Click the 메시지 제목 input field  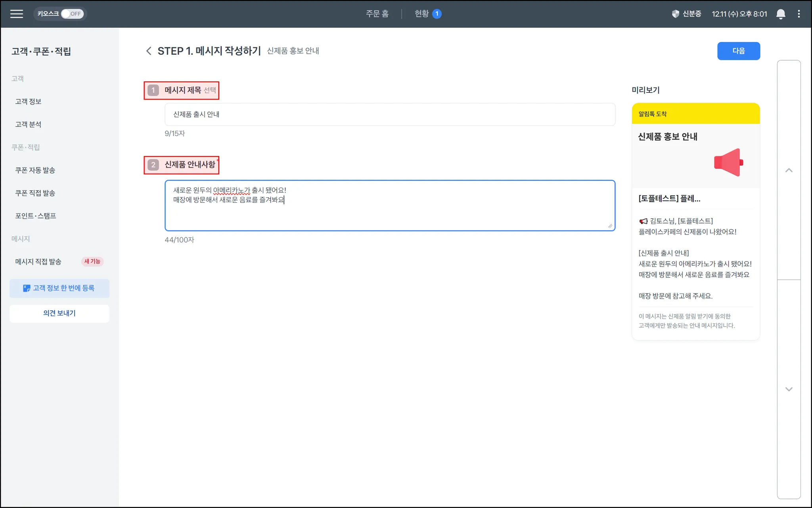(390, 114)
